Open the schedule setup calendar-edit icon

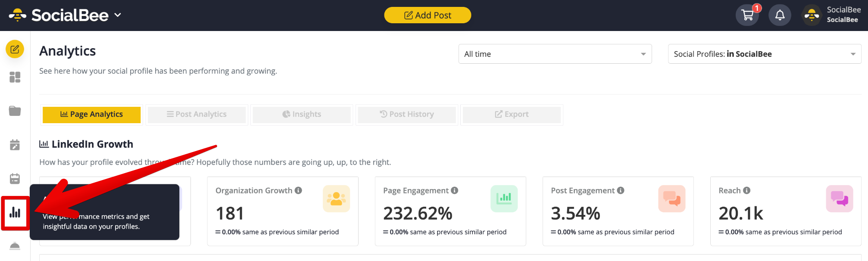15,145
